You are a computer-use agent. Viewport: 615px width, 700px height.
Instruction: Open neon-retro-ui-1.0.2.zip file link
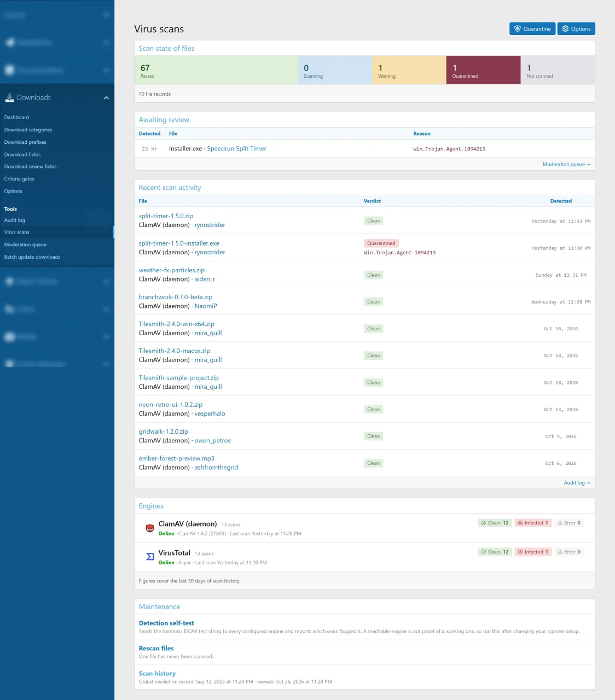170,405
